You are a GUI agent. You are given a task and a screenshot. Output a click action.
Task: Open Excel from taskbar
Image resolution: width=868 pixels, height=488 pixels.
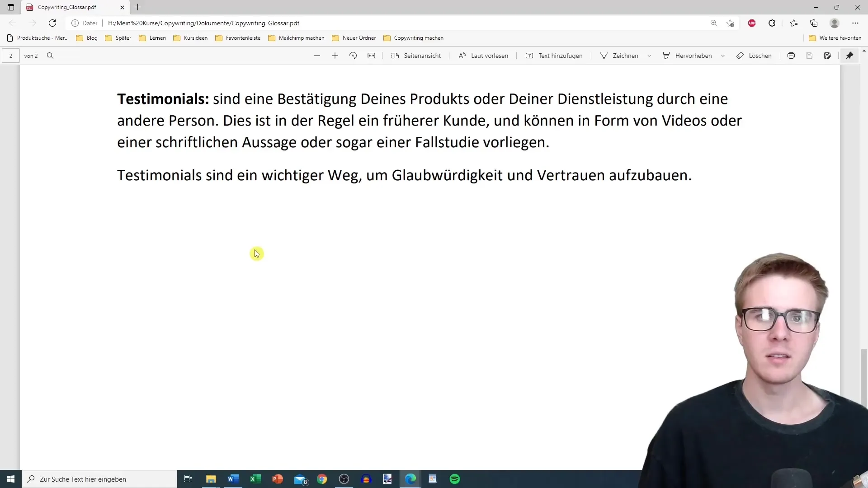255,479
